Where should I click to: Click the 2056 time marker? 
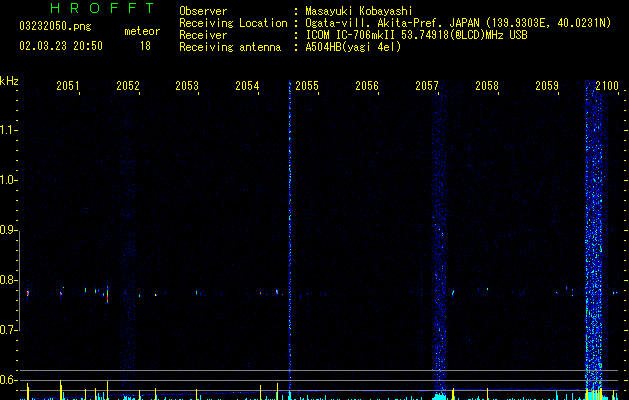click(x=367, y=86)
